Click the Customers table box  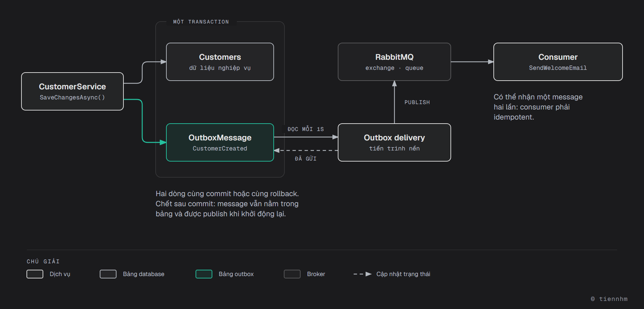click(220, 62)
